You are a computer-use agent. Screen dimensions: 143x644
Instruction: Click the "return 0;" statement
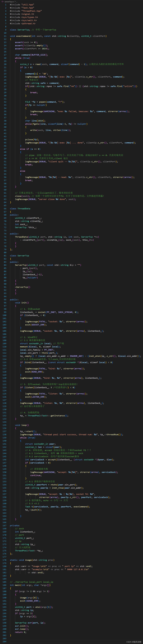click(21, 632)
